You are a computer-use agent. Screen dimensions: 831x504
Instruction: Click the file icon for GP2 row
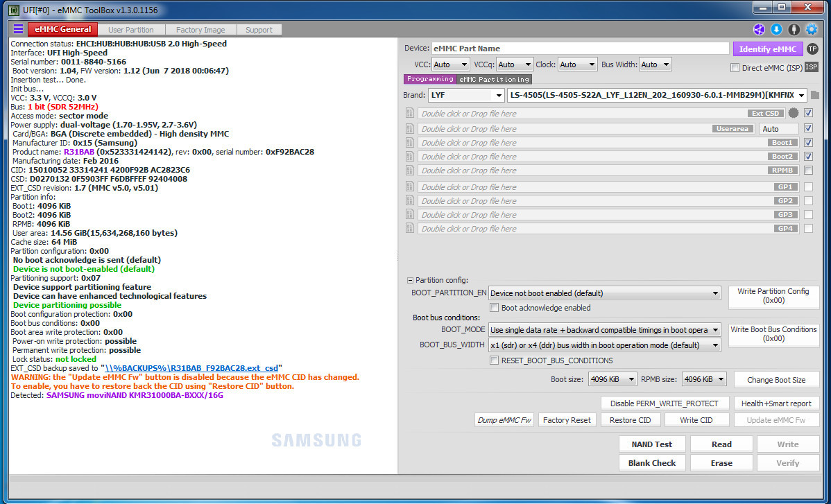(410, 200)
